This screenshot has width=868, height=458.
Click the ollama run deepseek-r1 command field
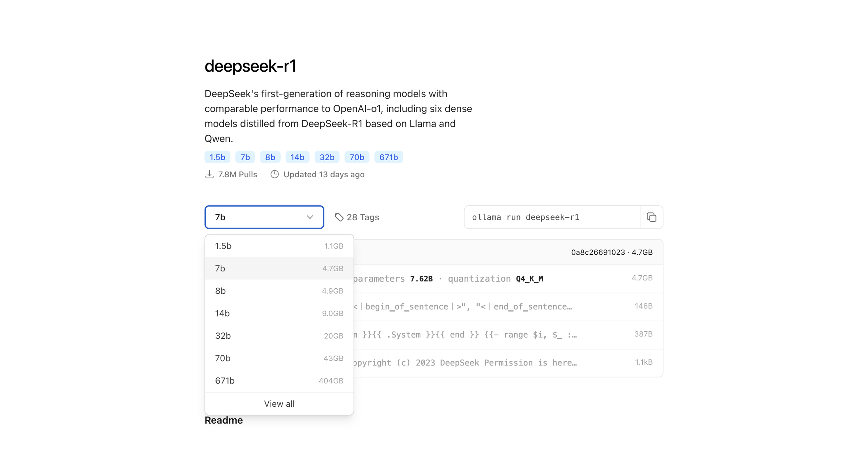(x=552, y=217)
